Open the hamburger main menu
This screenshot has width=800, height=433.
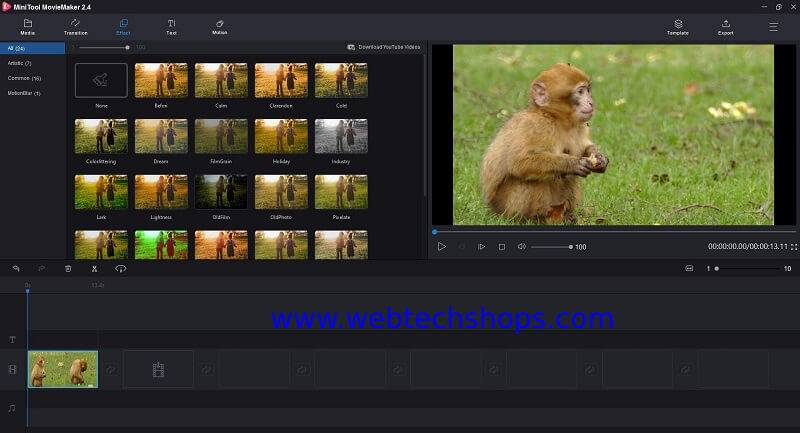773,27
